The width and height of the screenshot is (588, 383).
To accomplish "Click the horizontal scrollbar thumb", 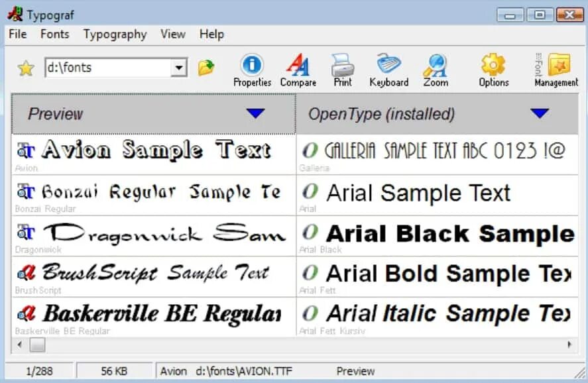I will [38, 345].
